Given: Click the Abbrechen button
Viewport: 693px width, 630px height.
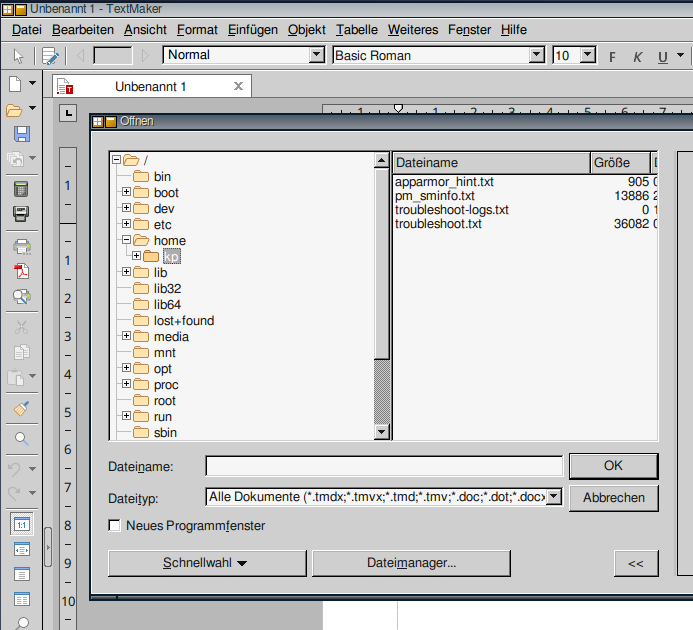Looking at the screenshot, I should [613, 497].
